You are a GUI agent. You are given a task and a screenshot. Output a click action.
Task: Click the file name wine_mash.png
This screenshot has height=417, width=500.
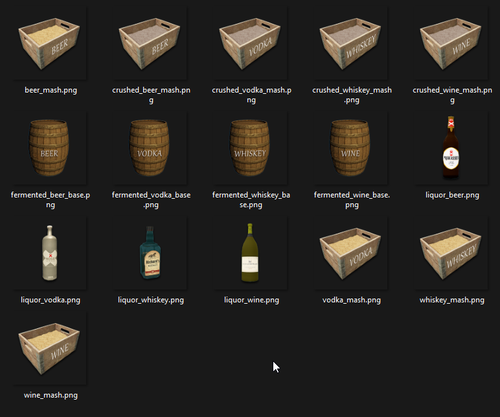pyautogui.click(x=51, y=395)
